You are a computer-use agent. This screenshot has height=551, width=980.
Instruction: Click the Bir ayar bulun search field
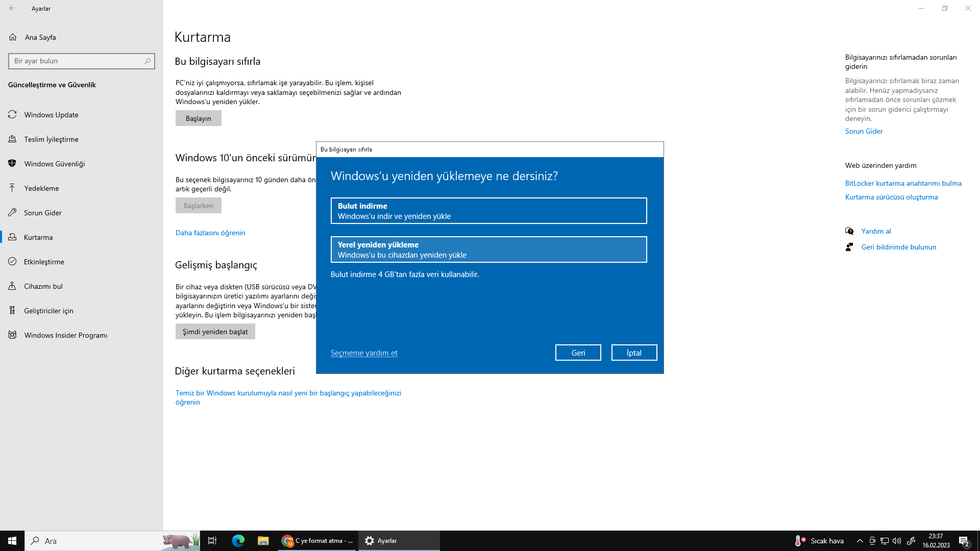point(82,61)
